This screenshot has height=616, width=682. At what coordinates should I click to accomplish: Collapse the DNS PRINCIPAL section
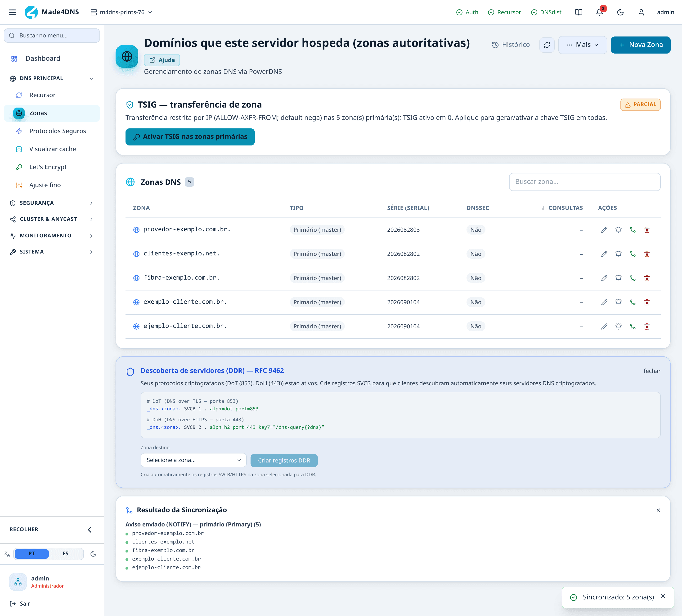coord(52,78)
